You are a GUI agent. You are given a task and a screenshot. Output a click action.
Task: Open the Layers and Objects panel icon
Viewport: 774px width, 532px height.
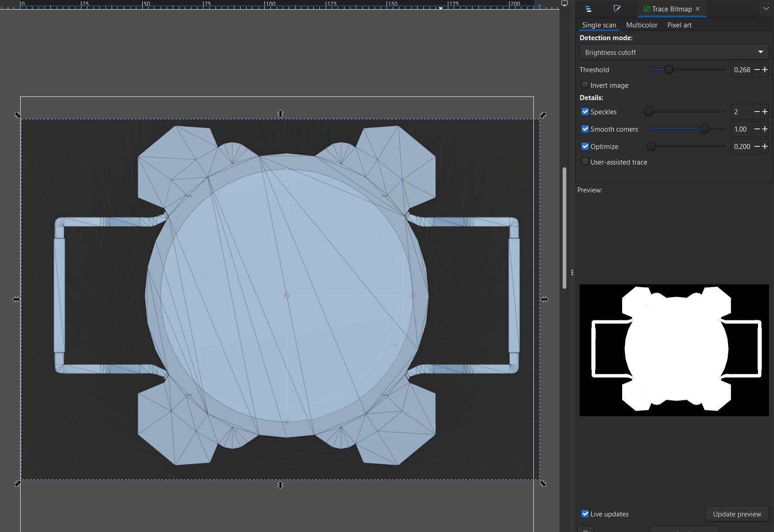tap(588, 9)
